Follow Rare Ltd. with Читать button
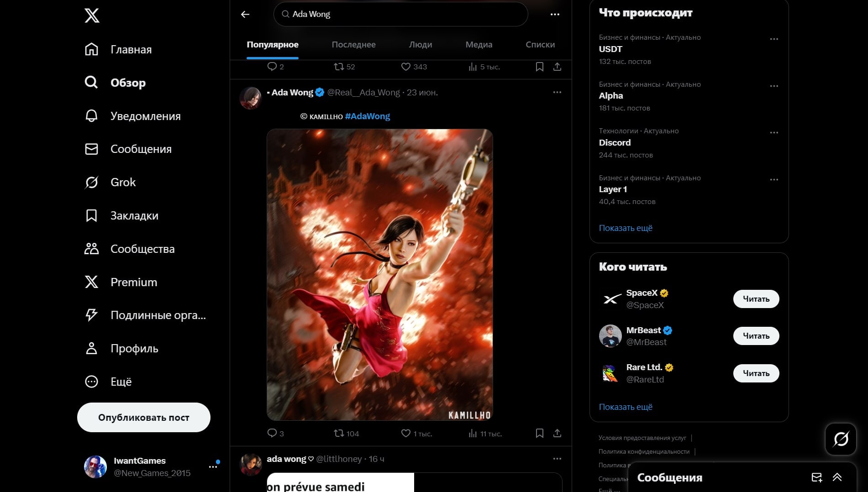 (756, 373)
